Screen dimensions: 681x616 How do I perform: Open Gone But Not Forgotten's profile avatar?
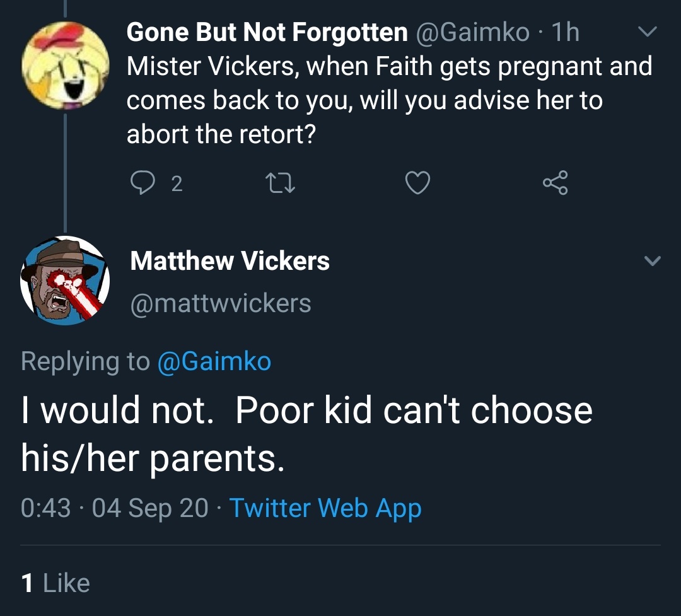click(66, 65)
